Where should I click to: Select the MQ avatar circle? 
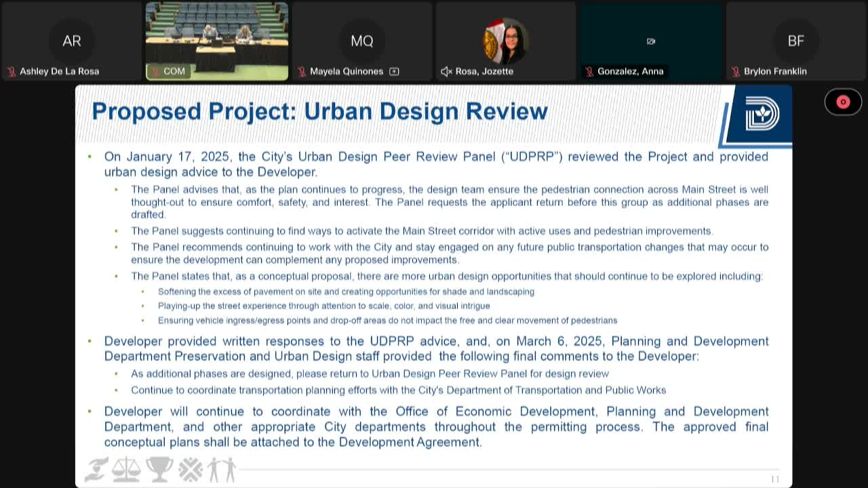(x=362, y=41)
